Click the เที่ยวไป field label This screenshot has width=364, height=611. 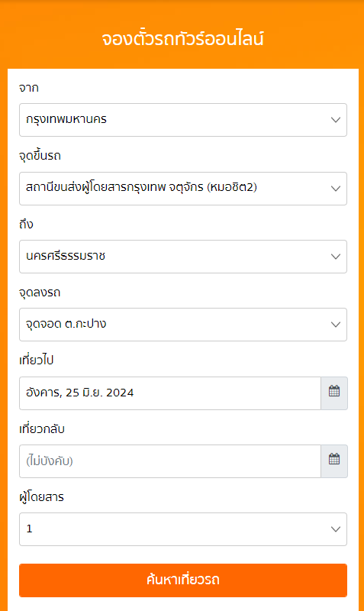pos(36,360)
